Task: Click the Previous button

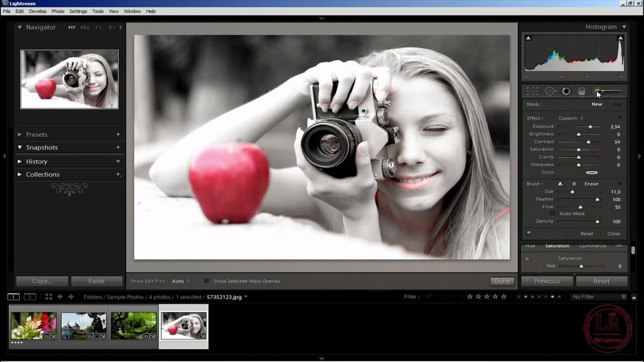Action: [x=547, y=281]
